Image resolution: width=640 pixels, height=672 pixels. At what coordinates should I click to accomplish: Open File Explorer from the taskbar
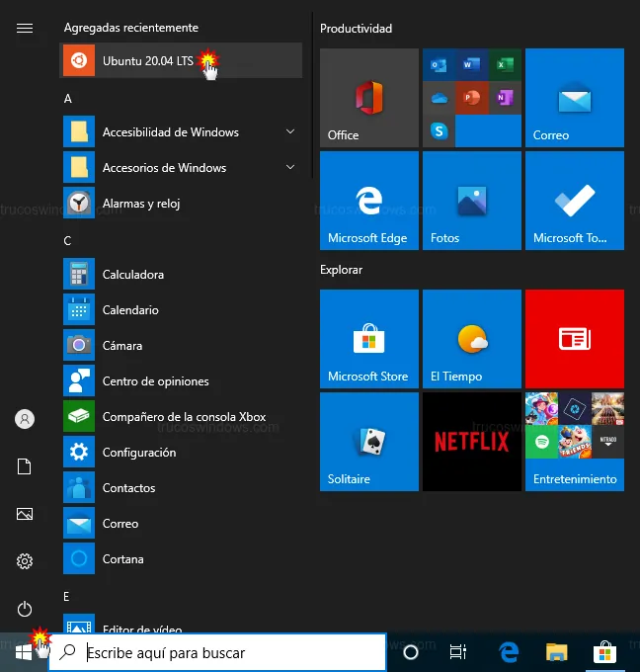(557, 652)
